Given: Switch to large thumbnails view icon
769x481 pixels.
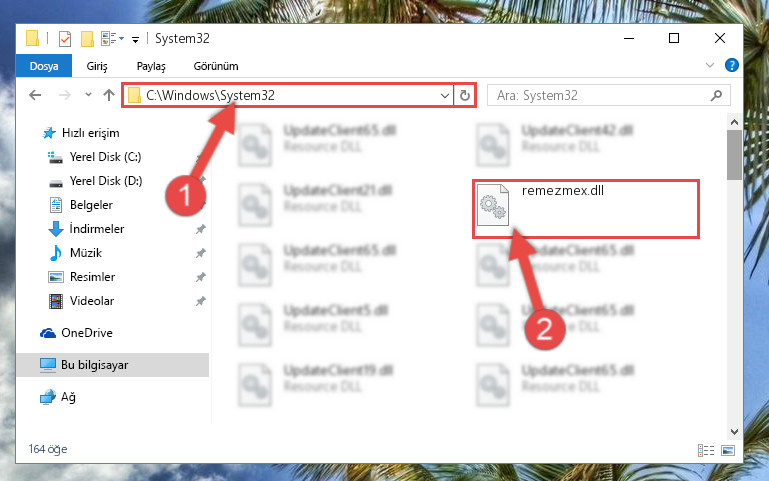Looking at the screenshot, I should 728,450.
